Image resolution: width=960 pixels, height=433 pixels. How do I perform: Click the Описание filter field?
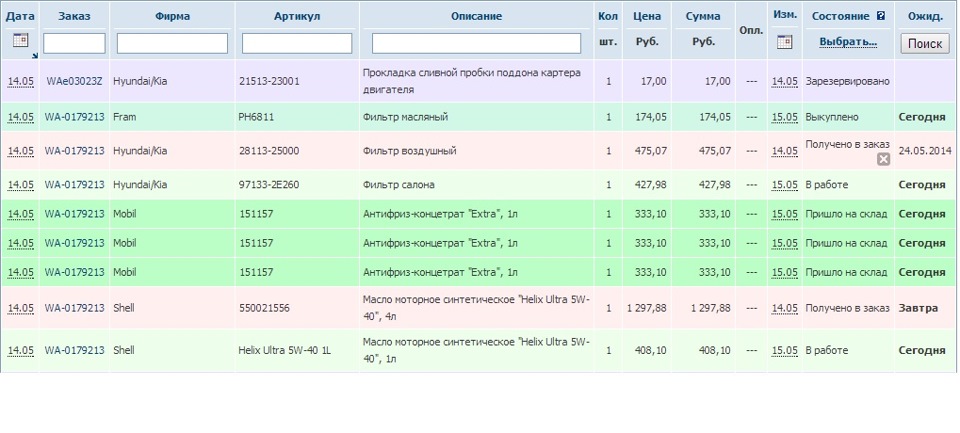(x=476, y=43)
